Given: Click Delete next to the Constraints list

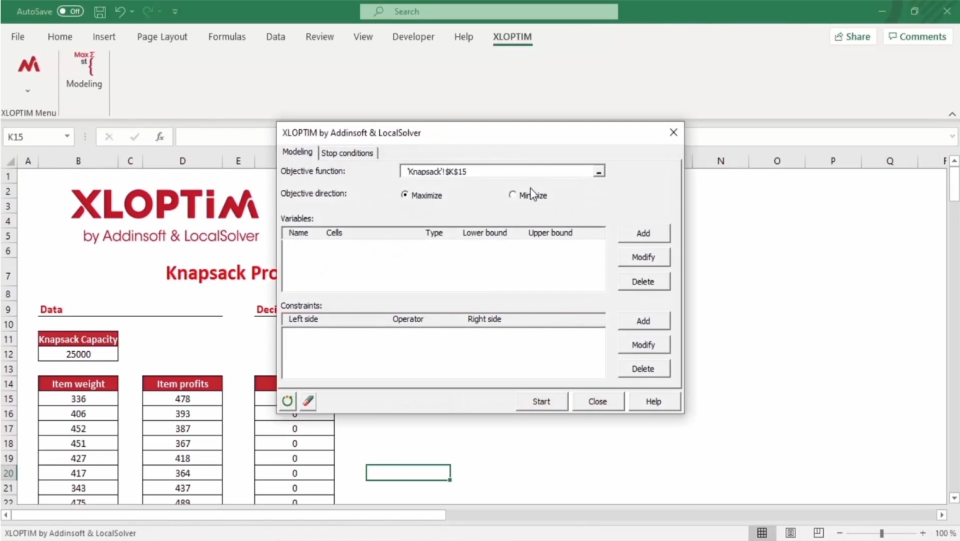Looking at the screenshot, I should [643, 368].
